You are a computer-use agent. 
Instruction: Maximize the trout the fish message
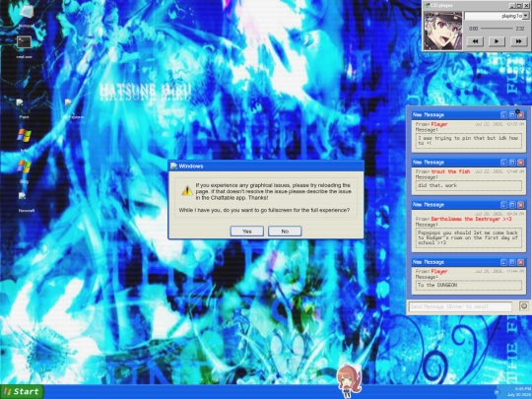tap(512, 163)
